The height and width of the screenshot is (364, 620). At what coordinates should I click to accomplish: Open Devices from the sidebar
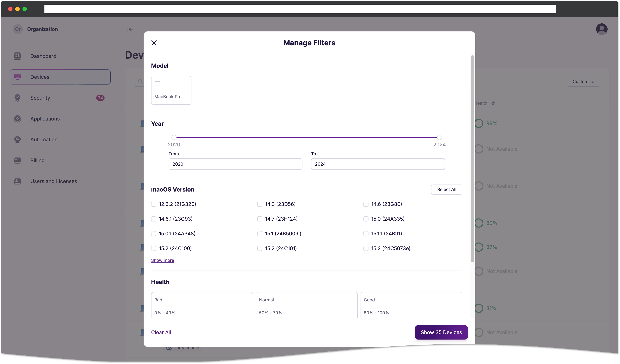tap(60, 77)
